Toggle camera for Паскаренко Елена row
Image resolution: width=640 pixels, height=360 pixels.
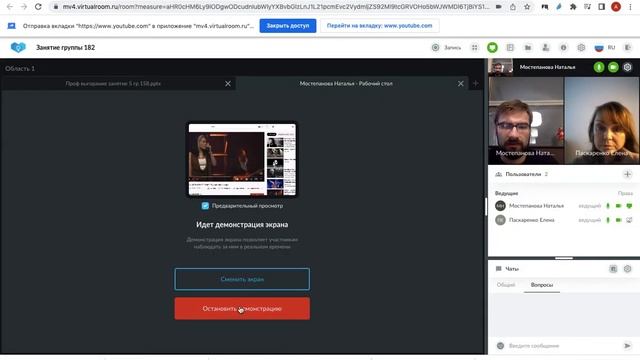click(x=618, y=220)
